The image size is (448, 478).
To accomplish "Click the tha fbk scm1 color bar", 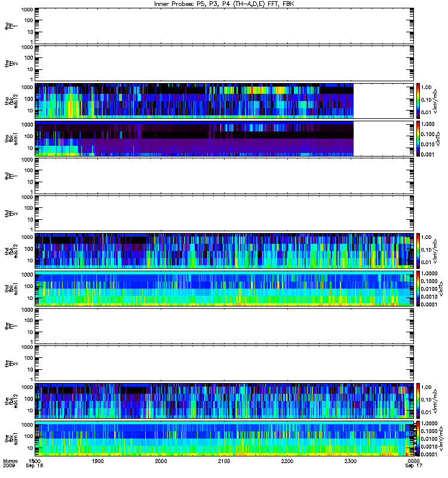I will (418, 139).
